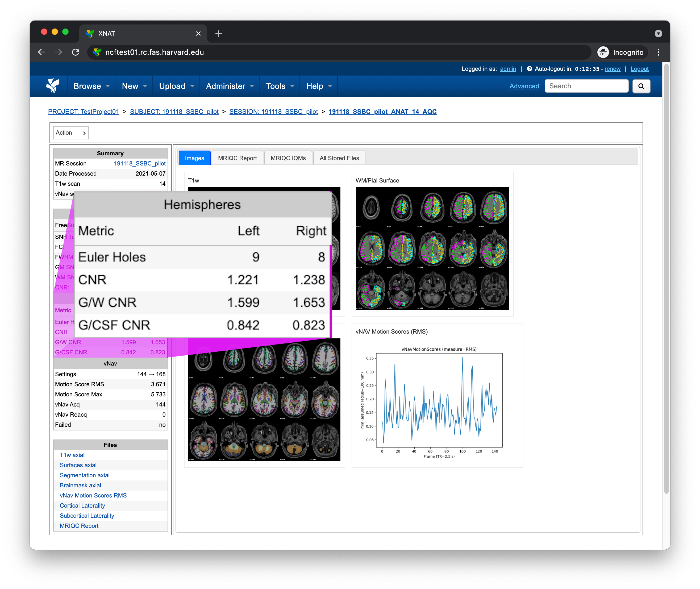The width and height of the screenshot is (700, 589).
Task: Click the SUBJECT: 191118_SSBC_pilot breadcrumb
Action: click(x=174, y=111)
